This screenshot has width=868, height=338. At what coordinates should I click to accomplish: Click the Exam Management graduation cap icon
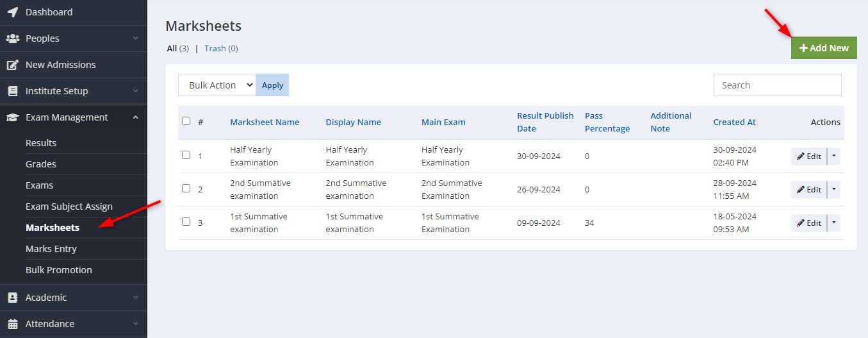pos(12,117)
